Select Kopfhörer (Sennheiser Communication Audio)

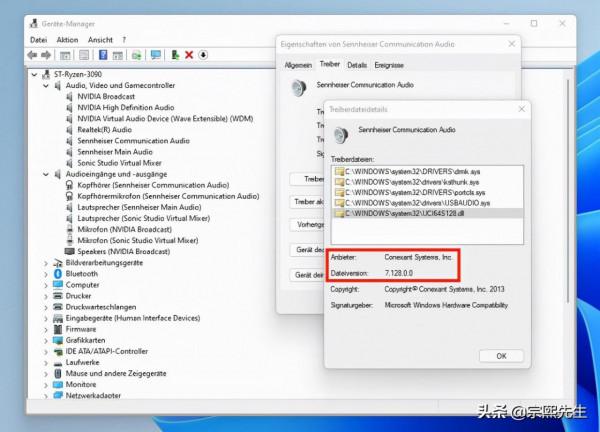153,185
